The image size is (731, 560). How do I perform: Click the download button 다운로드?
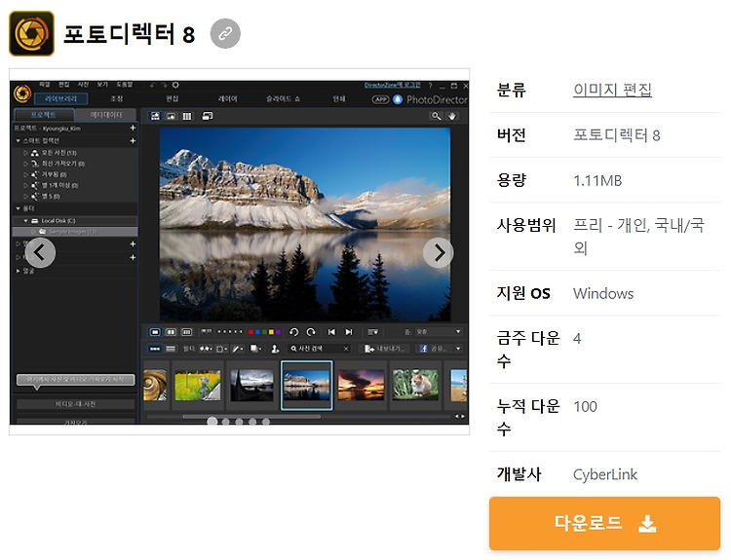(x=604, y=523)
